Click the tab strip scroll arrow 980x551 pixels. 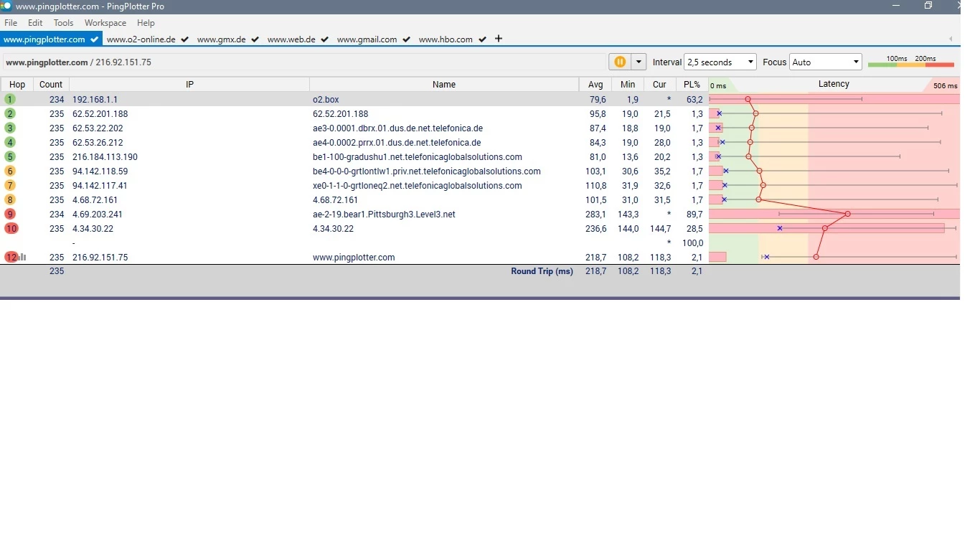(951, 39)
